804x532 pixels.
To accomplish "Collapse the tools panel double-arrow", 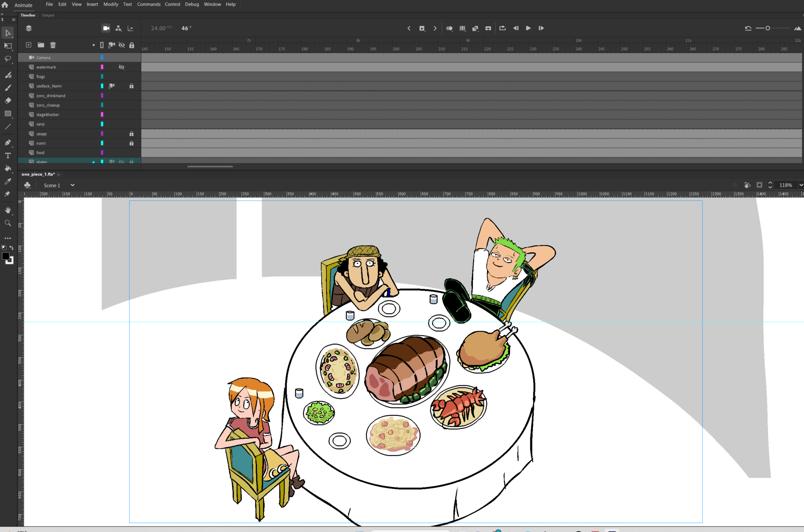I will click(2, 14).
